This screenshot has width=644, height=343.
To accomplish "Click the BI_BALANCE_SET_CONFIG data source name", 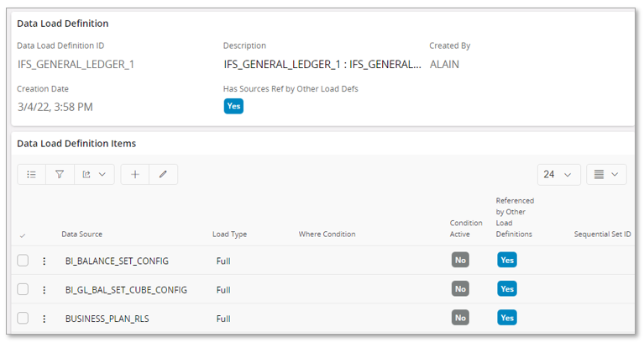I will 117,261.
